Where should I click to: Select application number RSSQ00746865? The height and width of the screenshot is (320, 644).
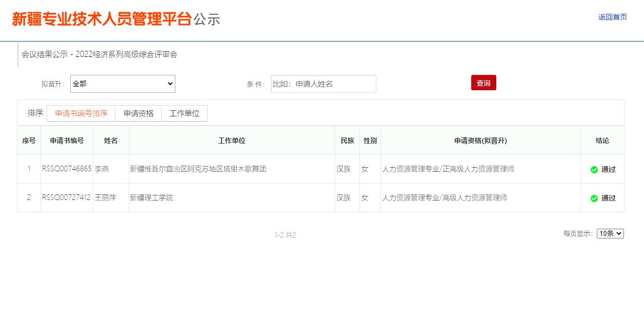click(67, 169)
